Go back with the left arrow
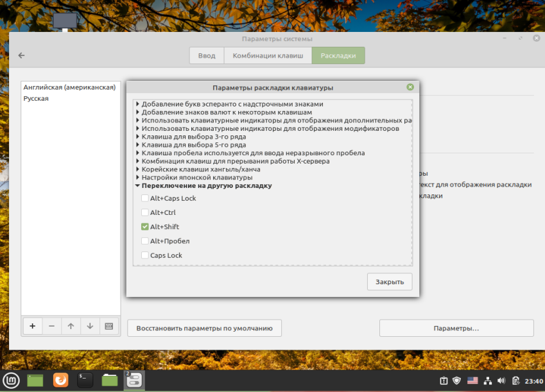 pos(22,56)
